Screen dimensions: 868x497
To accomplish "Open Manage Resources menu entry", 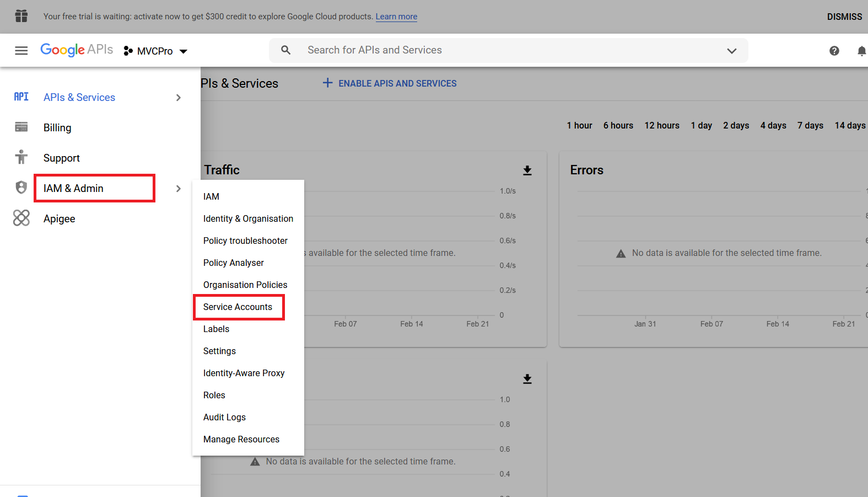I will 241,439.
